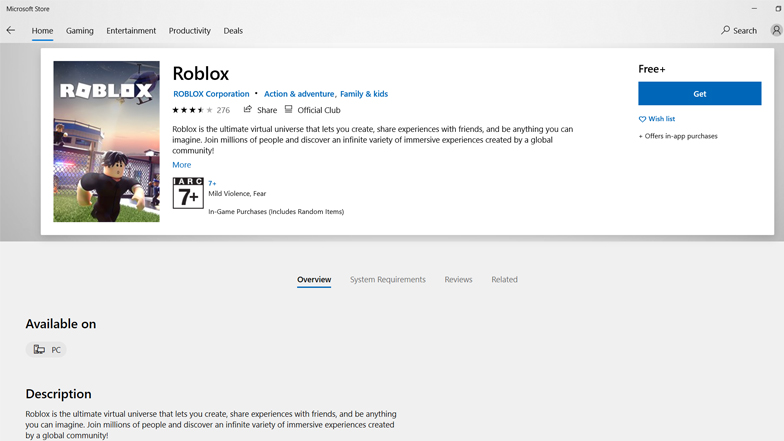Click the Microsoft Store window title
Viewport: 784px width, 441px height.
(28, 8)
